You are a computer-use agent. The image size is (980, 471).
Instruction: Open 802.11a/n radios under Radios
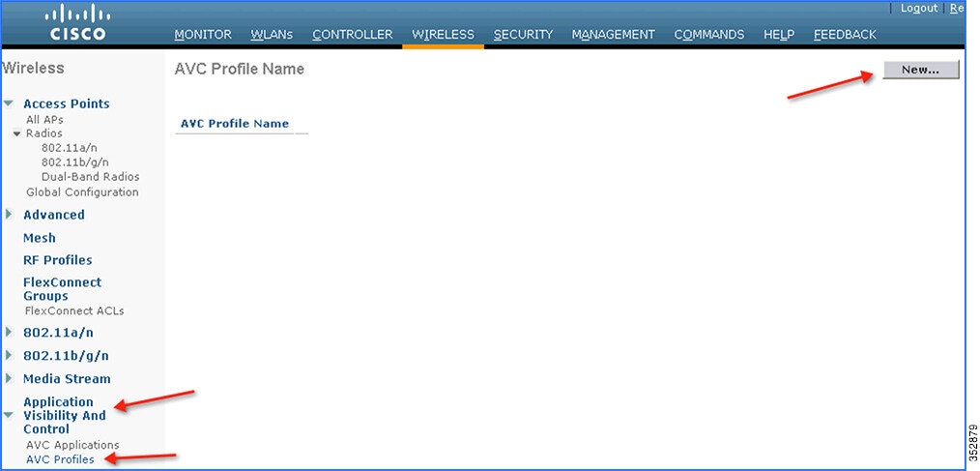click(x=70, y=148)
